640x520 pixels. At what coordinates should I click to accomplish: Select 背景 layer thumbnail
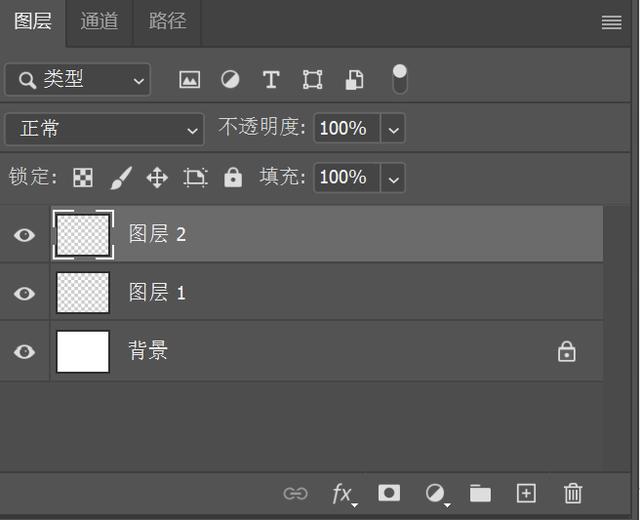click(83, 352)
